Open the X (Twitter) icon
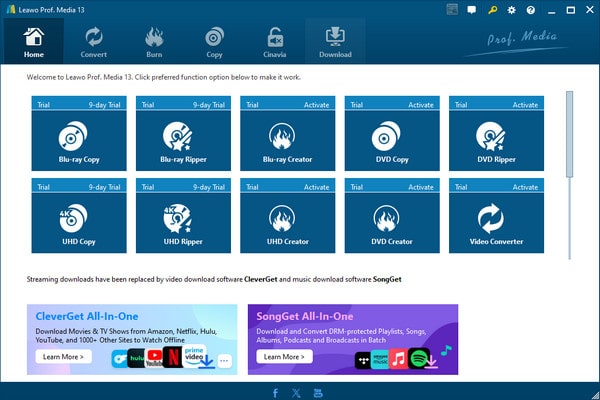This screenshot has width=600, height=400. pyautogui.click(x=296, y=393)
